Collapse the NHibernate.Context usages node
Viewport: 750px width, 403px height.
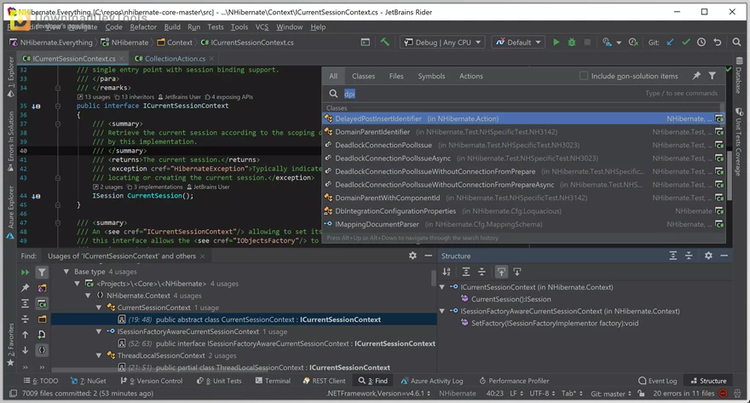88,295
